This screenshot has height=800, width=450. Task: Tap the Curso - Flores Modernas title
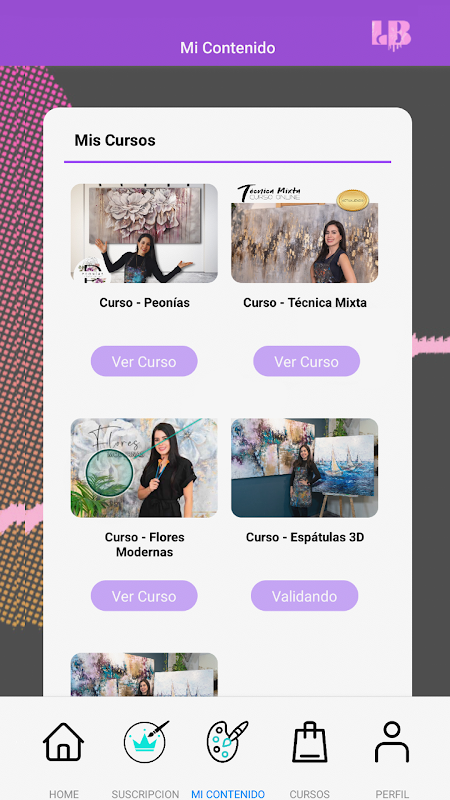pos(144,544)
